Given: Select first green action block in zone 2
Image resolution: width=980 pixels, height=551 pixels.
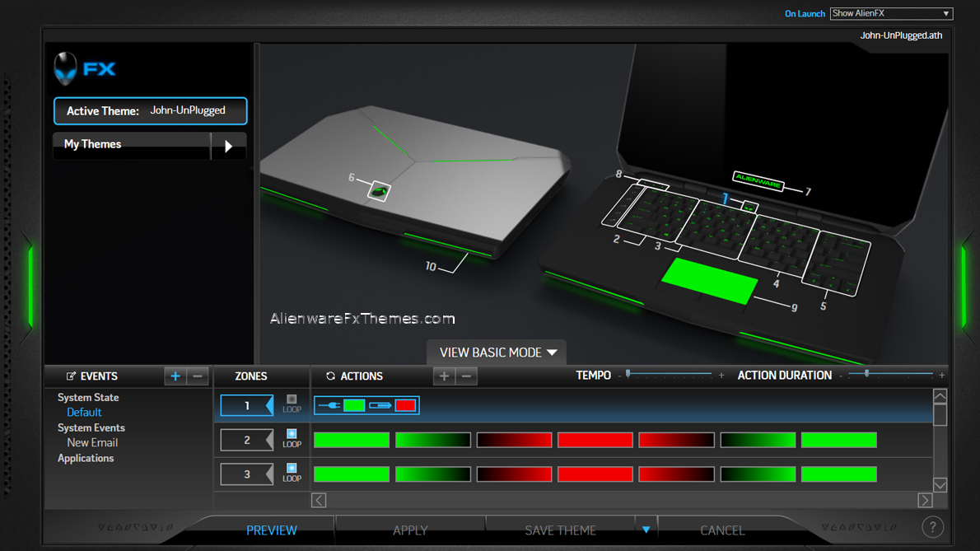Looking at the screenshot, I should click(x=352, y=440).
